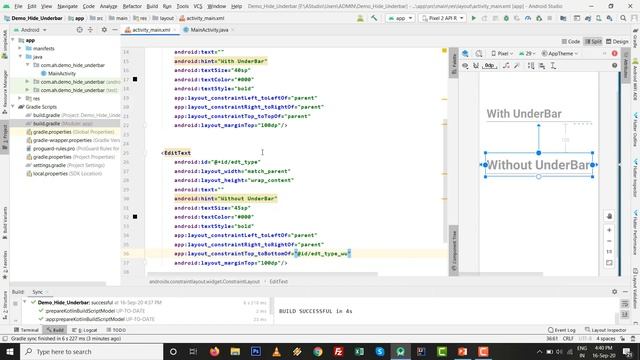The height and width of the screenshot is (360, 640).
Task: Open the Android project view dropdown
Action: [30, 30]
